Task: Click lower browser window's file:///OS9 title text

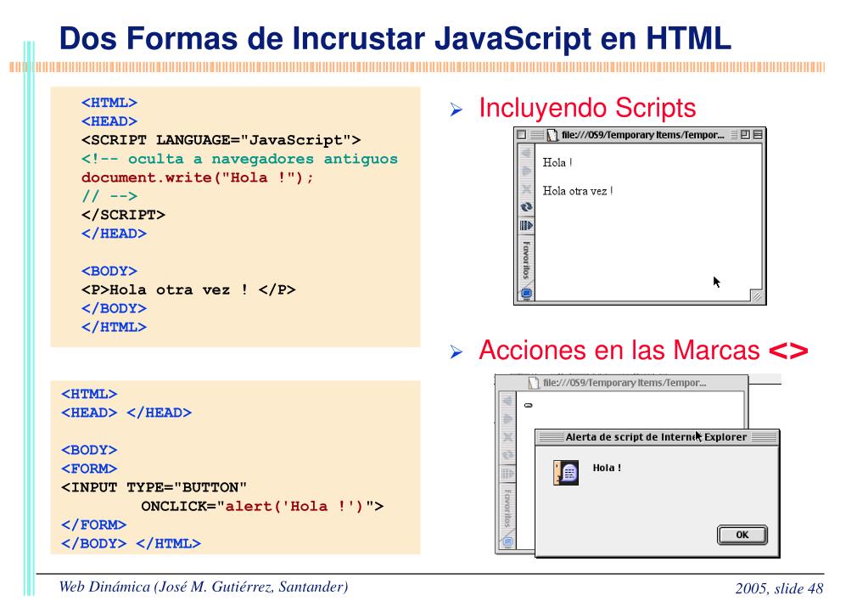Action: coord(624,383)
